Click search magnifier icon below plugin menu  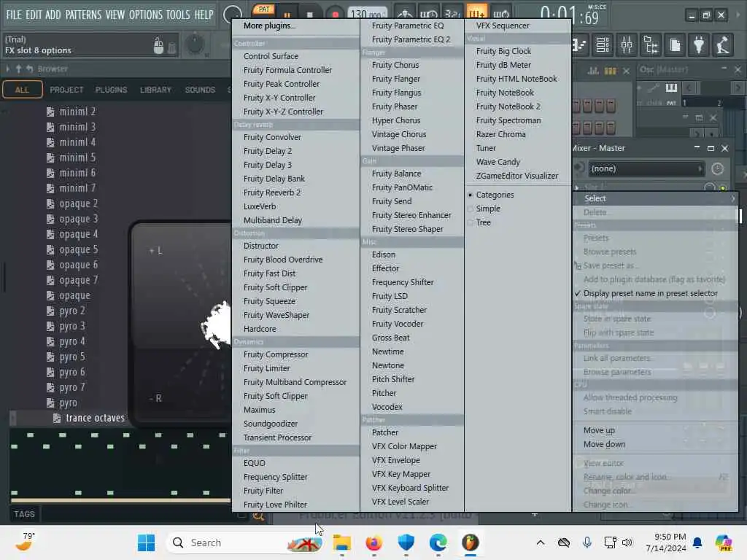click(x=258, y=516)
